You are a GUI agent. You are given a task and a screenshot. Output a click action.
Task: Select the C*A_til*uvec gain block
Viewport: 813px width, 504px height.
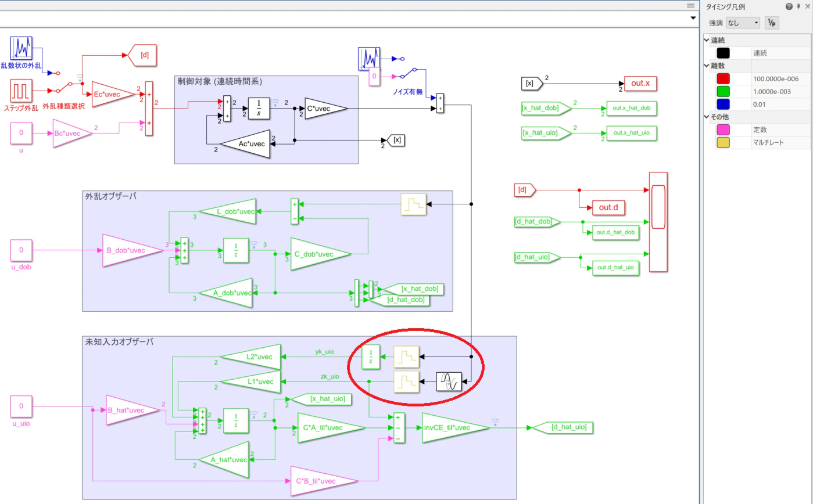[x=331, y=428]
